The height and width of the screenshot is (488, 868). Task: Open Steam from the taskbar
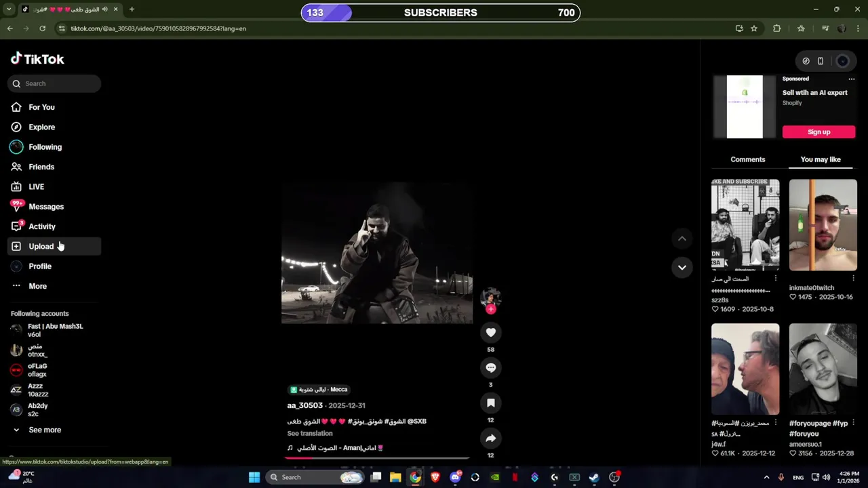(594, 477)
